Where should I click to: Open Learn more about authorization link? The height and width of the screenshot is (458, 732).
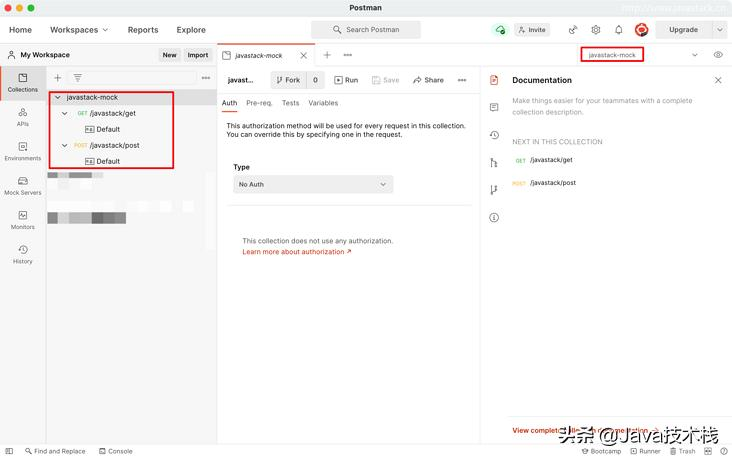[296, 252]
